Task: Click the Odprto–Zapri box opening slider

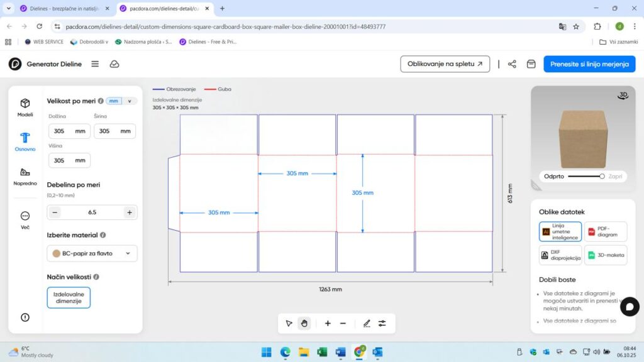Action: tap(586, 177)
